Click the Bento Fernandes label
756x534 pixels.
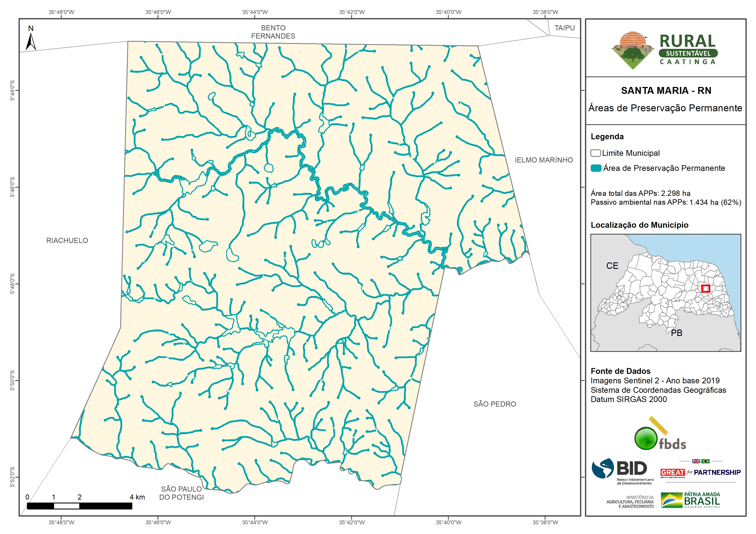[x=273, y=32]
